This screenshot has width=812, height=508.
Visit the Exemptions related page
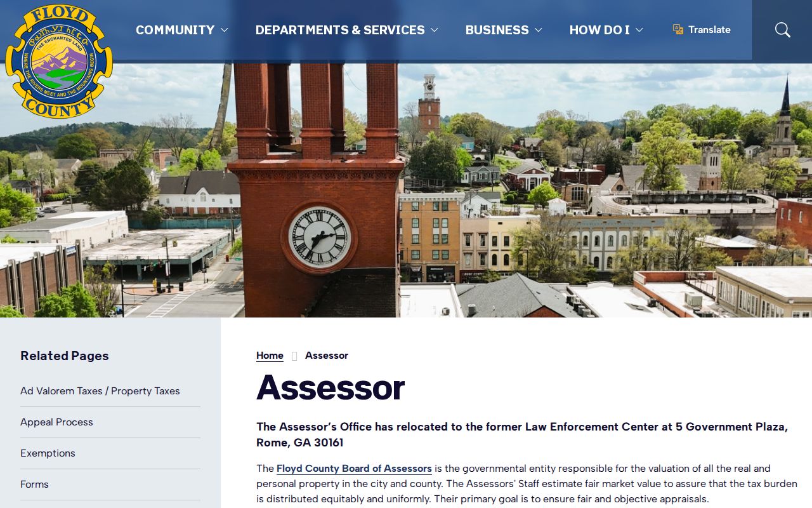pos(48,453)
